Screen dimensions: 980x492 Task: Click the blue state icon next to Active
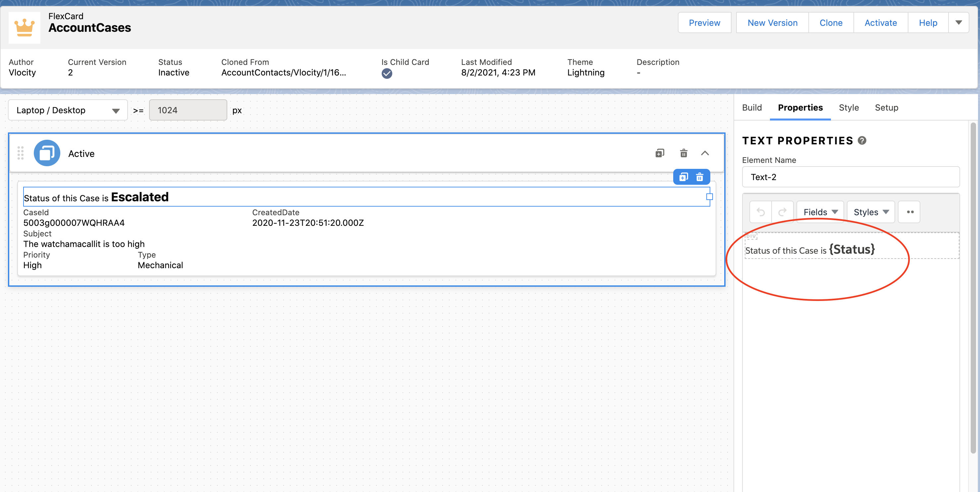click(x=47, y=153)
